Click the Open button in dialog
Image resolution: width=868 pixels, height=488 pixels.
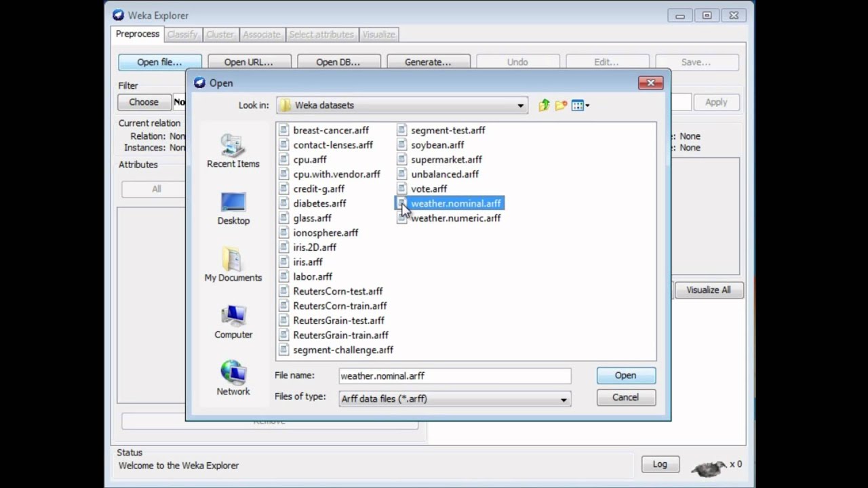[x=625, y=375]
